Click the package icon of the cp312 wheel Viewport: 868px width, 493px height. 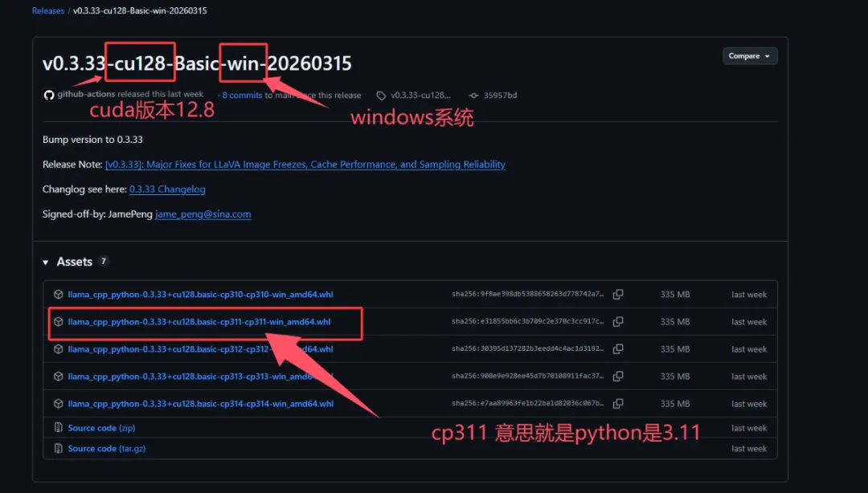point(58,349)
